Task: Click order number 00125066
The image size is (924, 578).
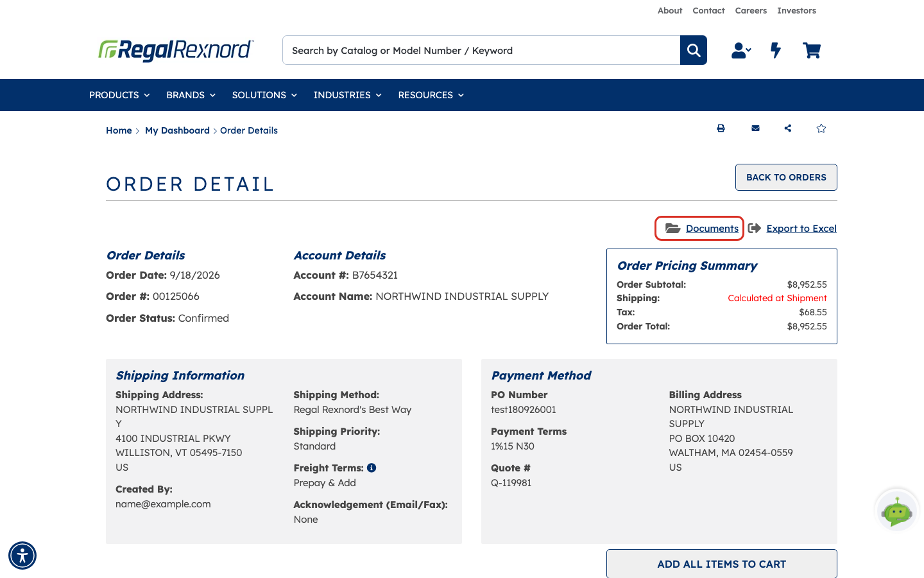Action: tap(176, 296)
